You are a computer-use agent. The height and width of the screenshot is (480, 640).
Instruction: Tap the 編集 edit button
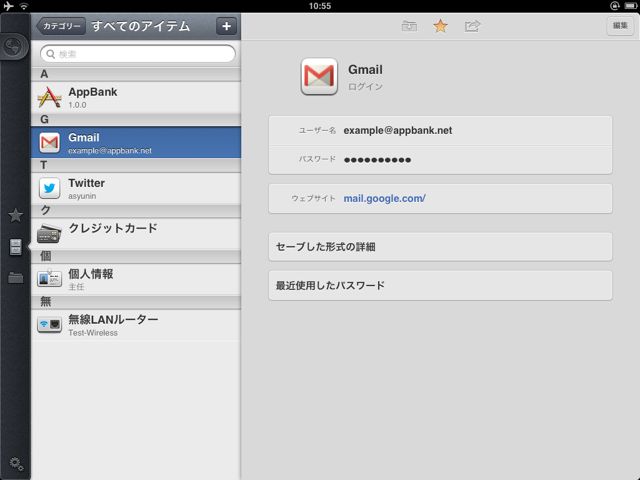tap(620, 26)
